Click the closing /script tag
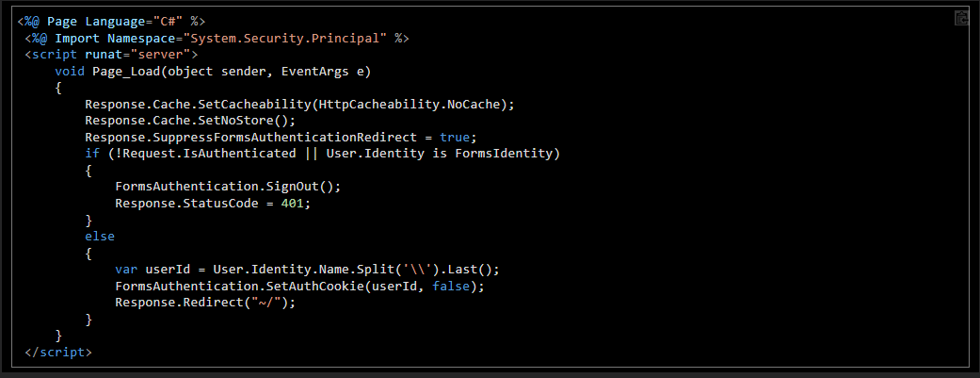980x378 pixels. pos(58,353)
